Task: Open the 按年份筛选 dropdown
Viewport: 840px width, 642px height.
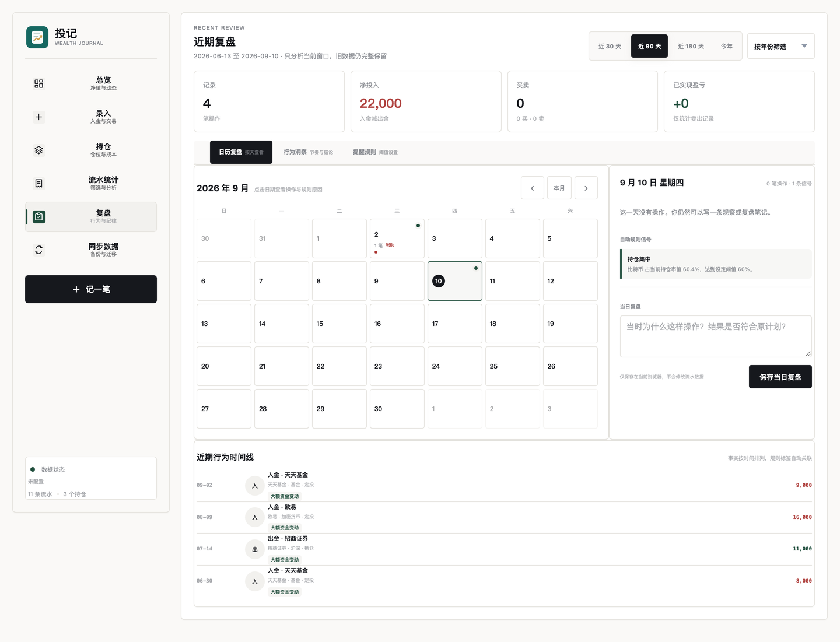Action: click(x=781, y=46)
